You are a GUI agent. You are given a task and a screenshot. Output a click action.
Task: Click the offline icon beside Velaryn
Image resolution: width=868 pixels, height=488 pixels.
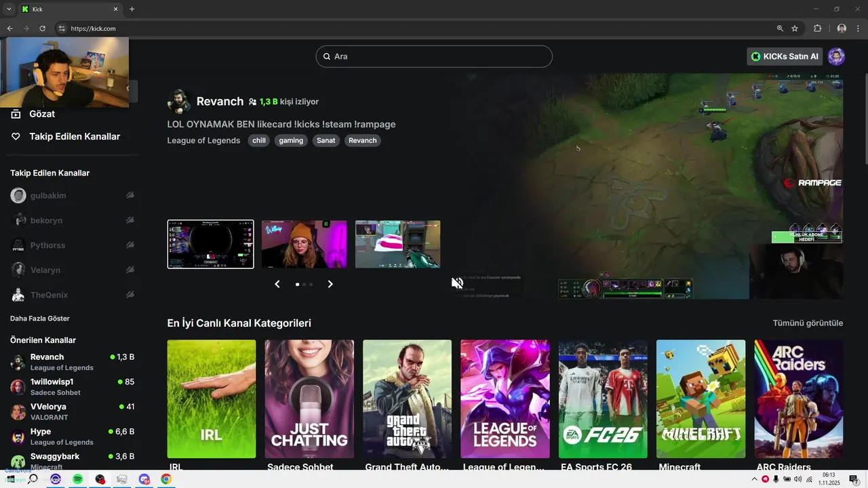tap(130, 270)
